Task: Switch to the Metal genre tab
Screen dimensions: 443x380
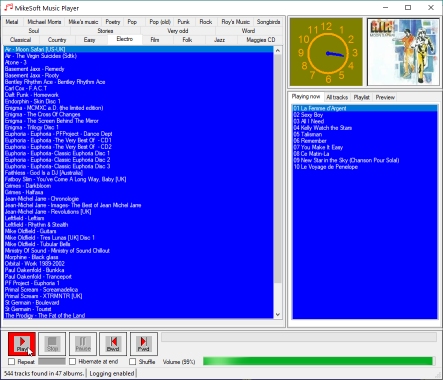Action: (12, 22)
